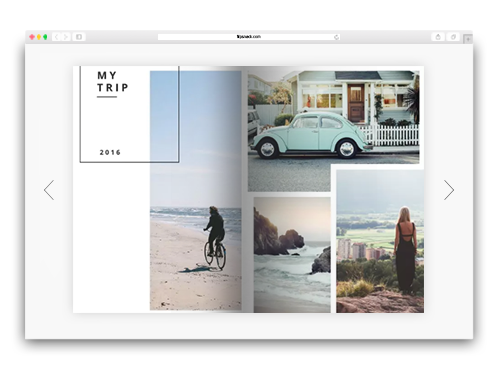
Task: Click the MY TRIP title text
Action: 113,81
